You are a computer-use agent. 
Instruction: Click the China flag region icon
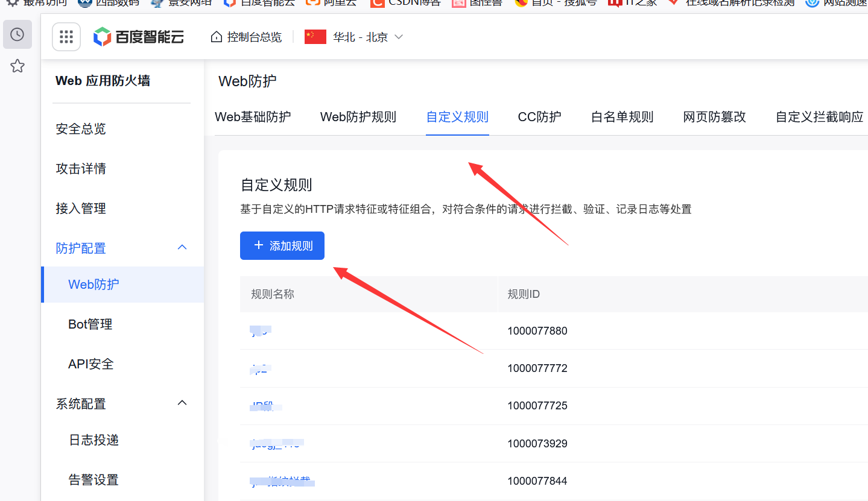(x=315, y=37)
